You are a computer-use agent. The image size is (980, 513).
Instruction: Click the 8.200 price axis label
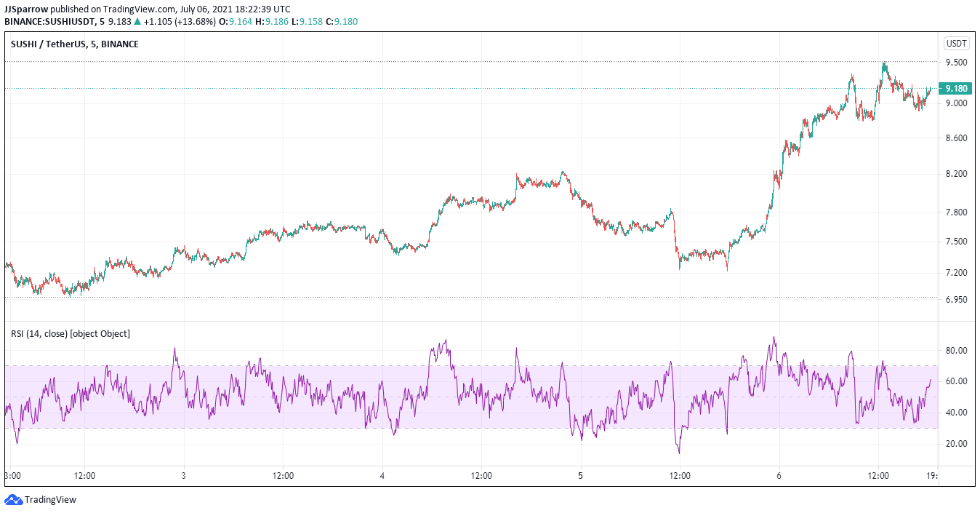[955, 174]
